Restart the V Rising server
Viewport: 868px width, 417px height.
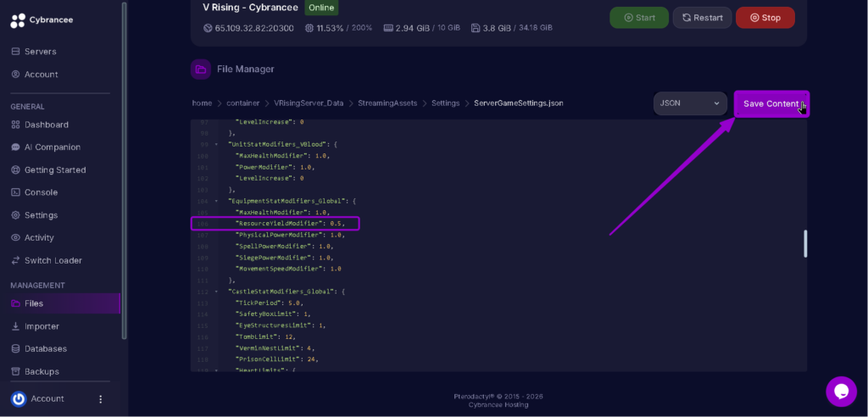(702, 18)
